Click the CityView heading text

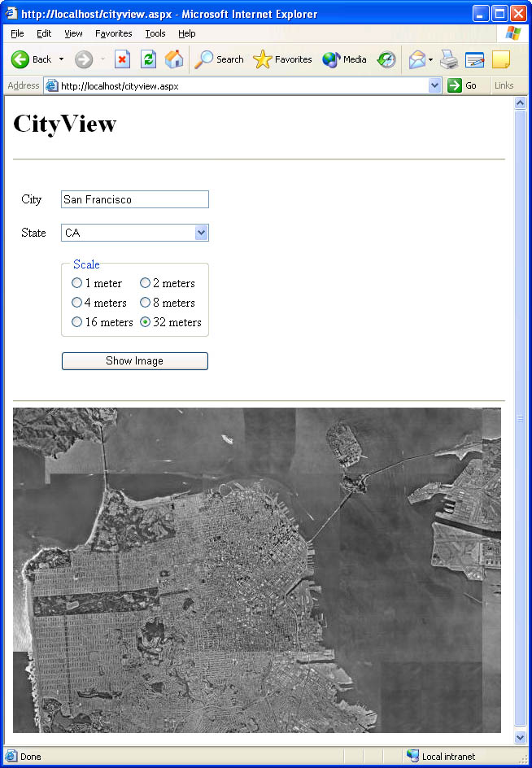click(x=64, y=124)
